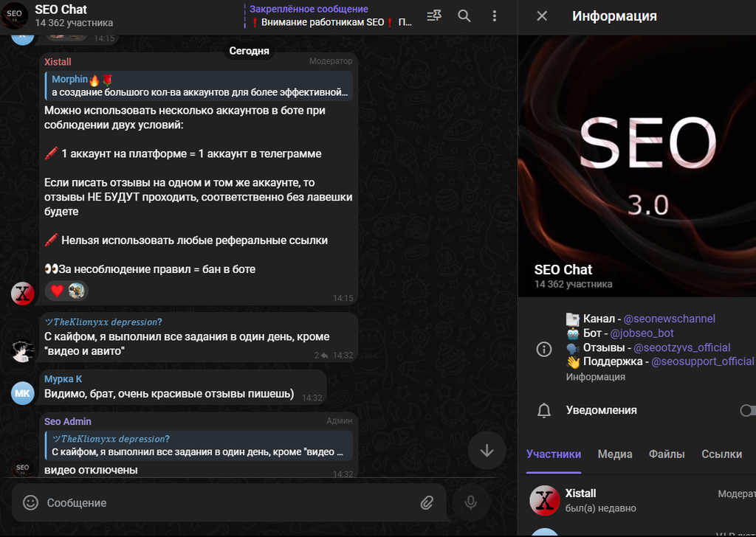Click the Модератор label on Xistall's message
756x537 pixels.
(331, 61)
